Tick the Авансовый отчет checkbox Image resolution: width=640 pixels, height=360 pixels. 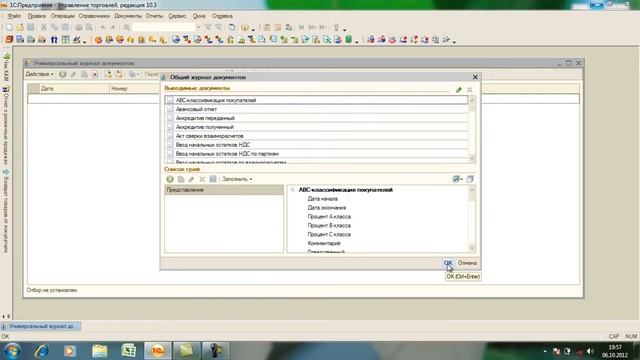point(170,109)
